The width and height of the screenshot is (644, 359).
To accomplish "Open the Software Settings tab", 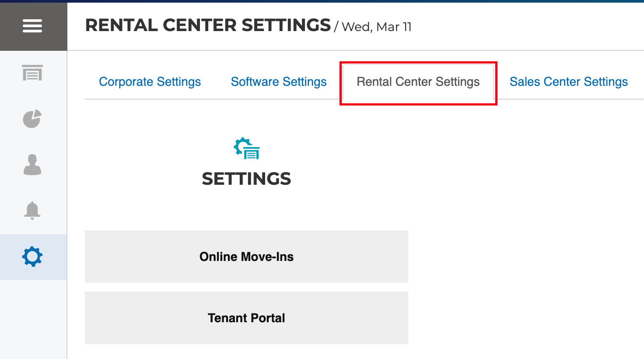I will pos(279,82).
